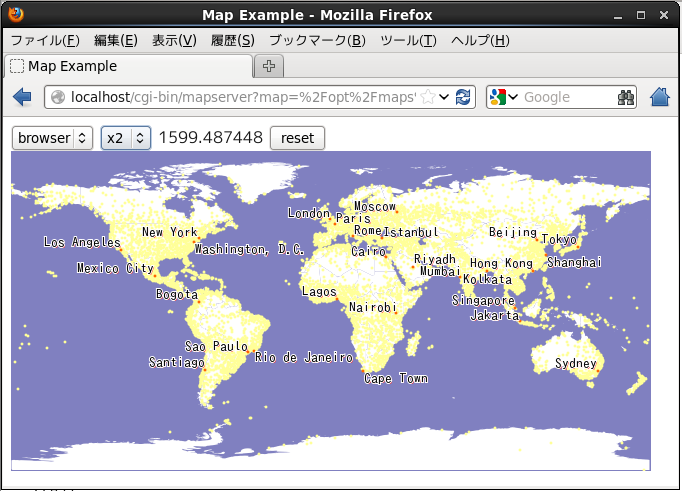Open the ブックマーク(B) menu

pos(317,40)
